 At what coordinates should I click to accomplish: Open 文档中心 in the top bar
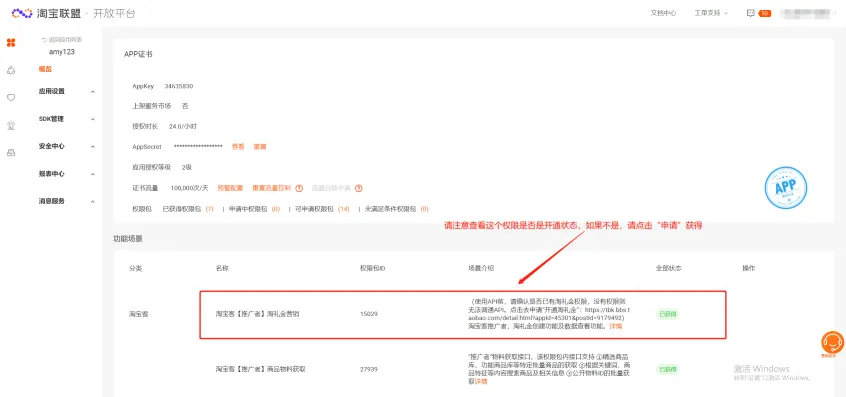click(664, 13)
